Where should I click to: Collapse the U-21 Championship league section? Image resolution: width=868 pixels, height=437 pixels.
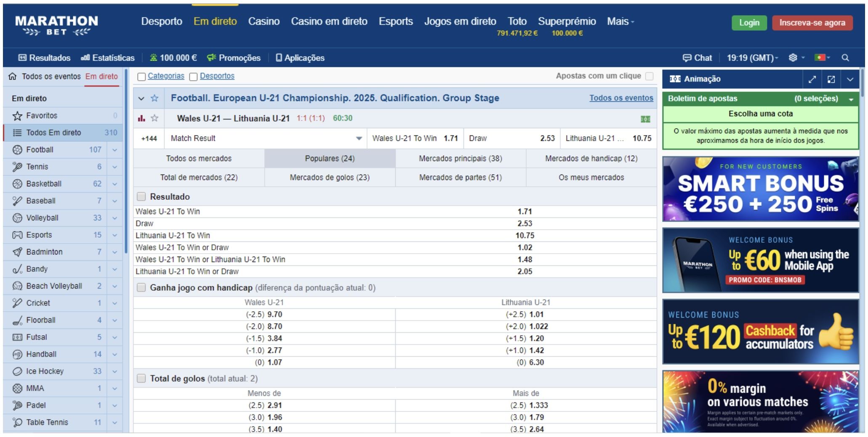(141, 98)
